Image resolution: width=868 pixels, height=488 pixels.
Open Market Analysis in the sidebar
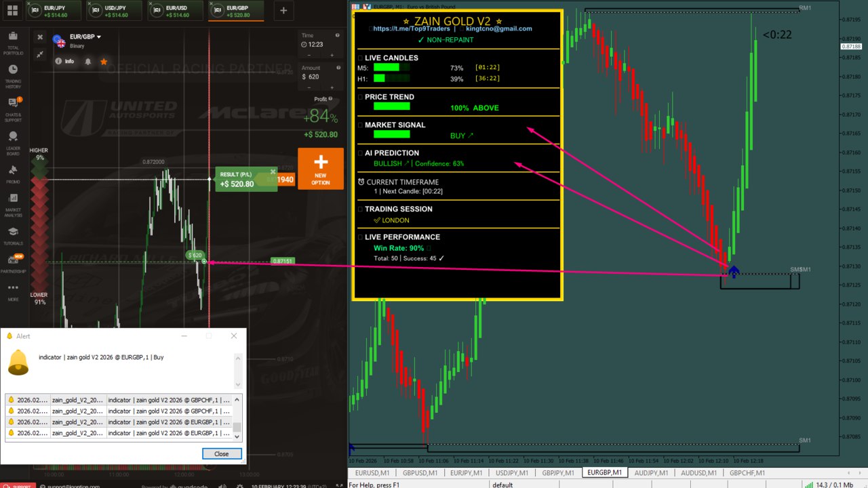coord(13,205)
